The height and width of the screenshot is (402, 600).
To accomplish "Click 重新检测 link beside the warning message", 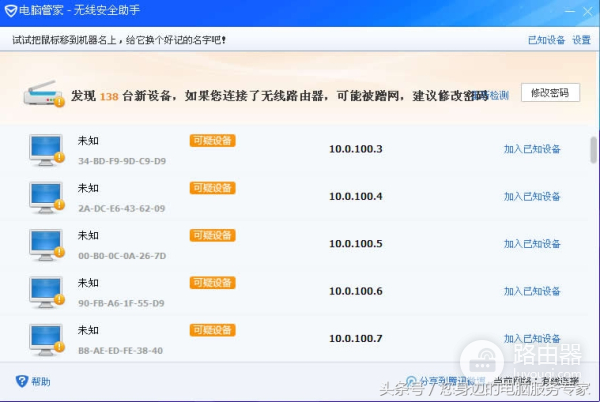I will [491, 95].
